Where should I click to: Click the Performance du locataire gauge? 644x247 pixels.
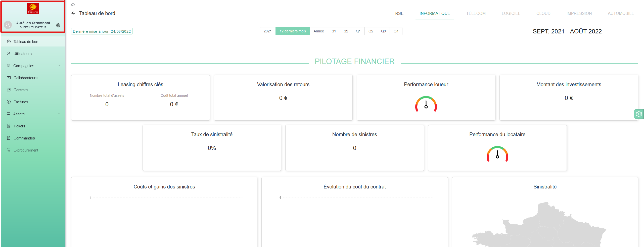pyautogui.click(x=497, y=154)
